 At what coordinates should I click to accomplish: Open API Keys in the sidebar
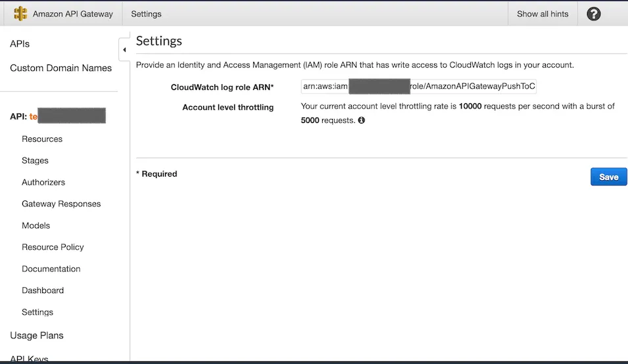29,358
